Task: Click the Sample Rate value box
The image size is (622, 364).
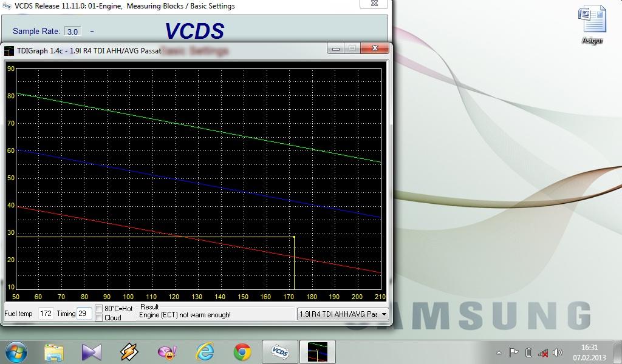Action: pos(72,32)
